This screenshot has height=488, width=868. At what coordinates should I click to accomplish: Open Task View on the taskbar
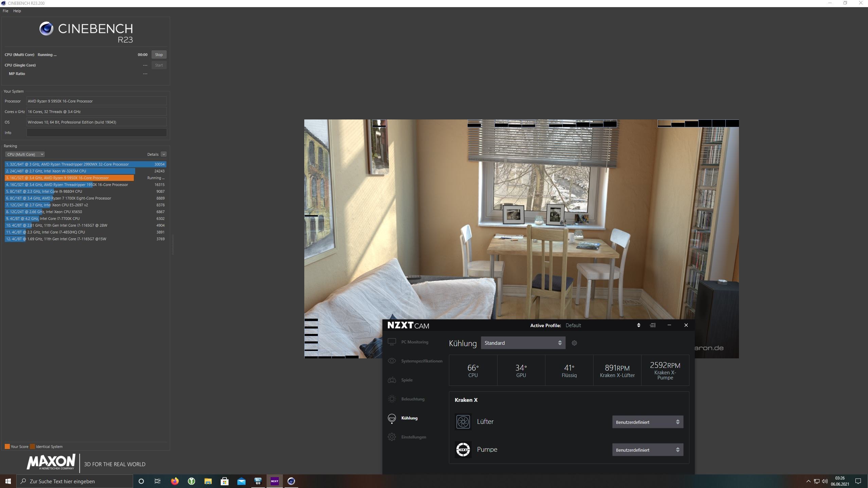tap(158, 481)
